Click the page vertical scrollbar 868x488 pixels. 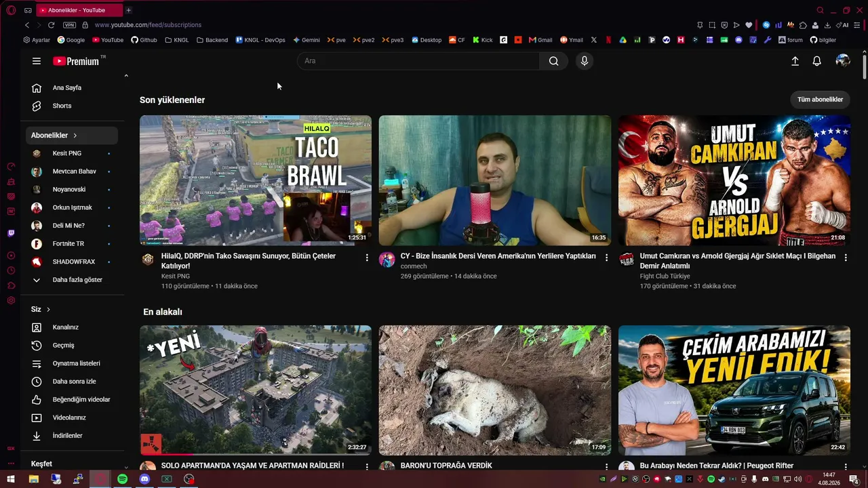pos(865,68)
